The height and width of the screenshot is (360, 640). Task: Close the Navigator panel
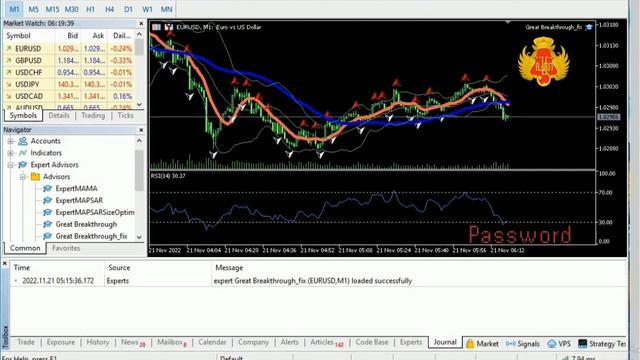pyautogui.click(x=141, y=130)
